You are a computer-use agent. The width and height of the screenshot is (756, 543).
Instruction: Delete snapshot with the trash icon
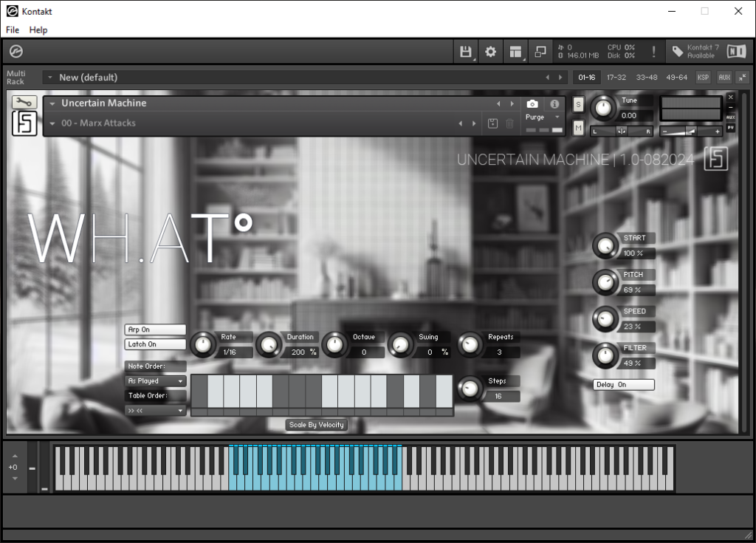coord(509,123)
